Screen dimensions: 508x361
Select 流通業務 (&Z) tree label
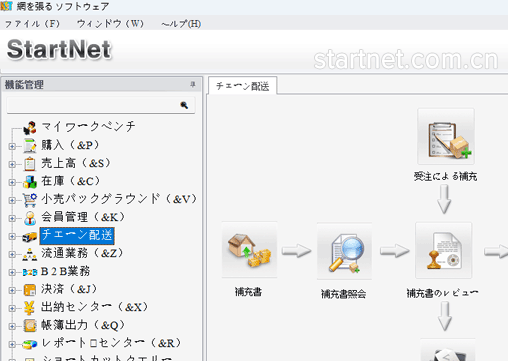82,253
